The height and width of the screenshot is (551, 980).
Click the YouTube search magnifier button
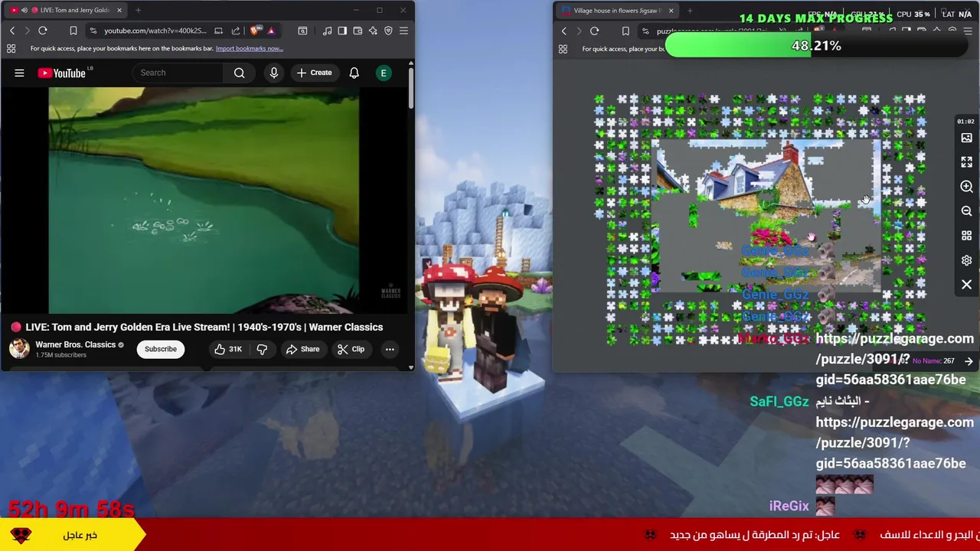coord(240,73)
